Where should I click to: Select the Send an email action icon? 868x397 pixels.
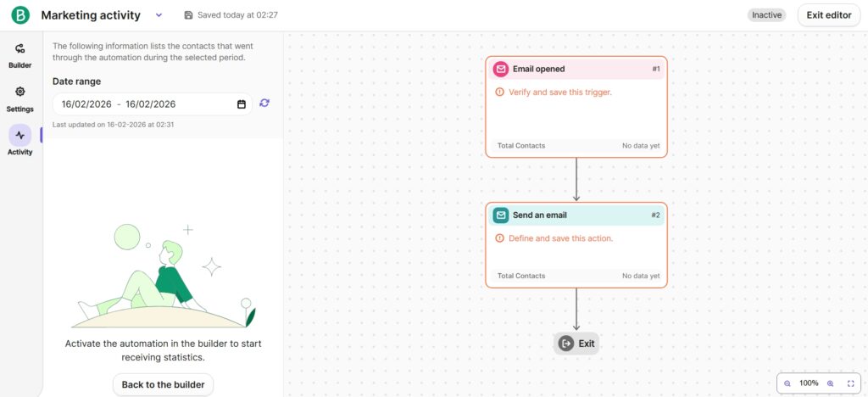click(x=501, y=215)
